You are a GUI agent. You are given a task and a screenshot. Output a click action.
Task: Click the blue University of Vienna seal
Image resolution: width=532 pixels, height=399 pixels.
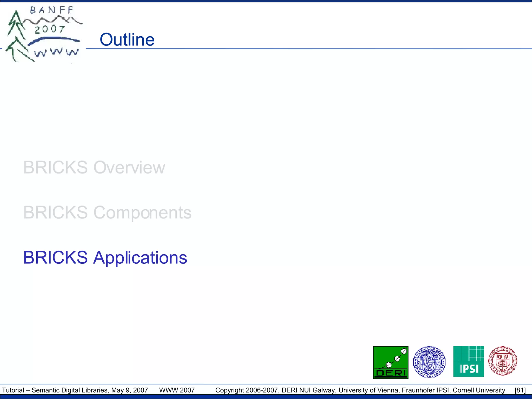pos(429,362)
